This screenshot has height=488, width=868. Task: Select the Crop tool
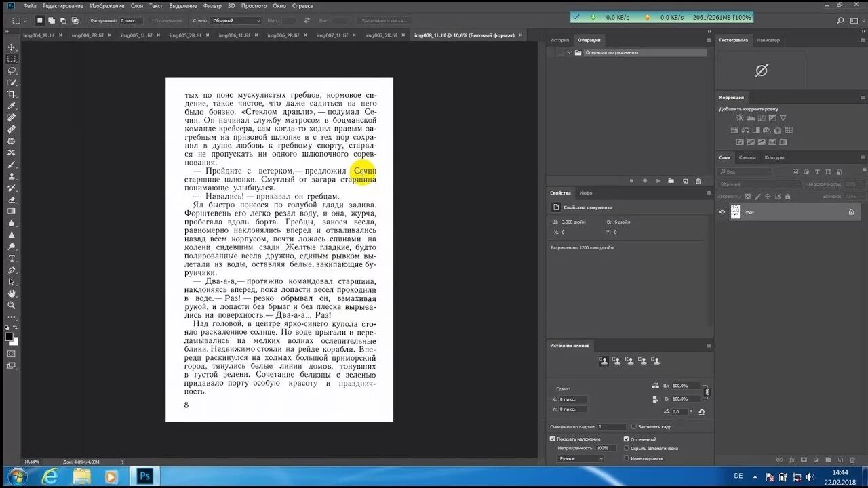(12, 94)
